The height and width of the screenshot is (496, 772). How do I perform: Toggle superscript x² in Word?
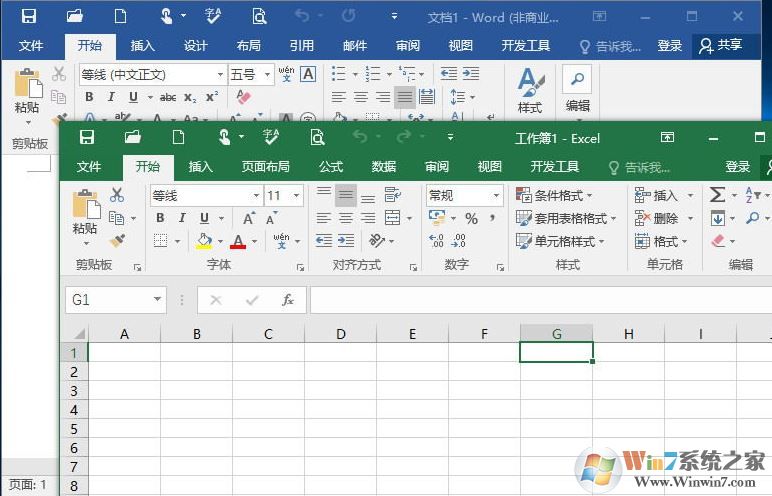[212, 97]
